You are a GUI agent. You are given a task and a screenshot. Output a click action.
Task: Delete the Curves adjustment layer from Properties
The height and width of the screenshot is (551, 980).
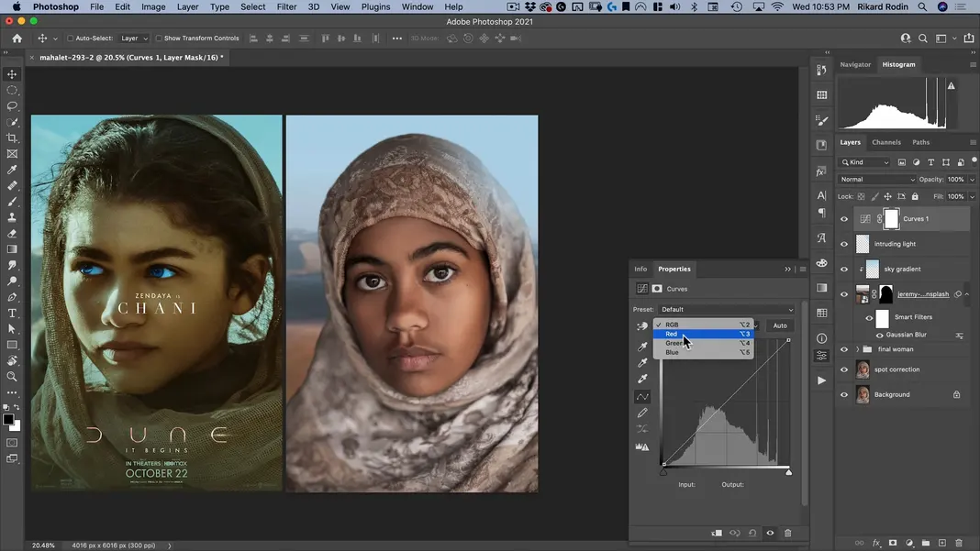coord(787,533)
